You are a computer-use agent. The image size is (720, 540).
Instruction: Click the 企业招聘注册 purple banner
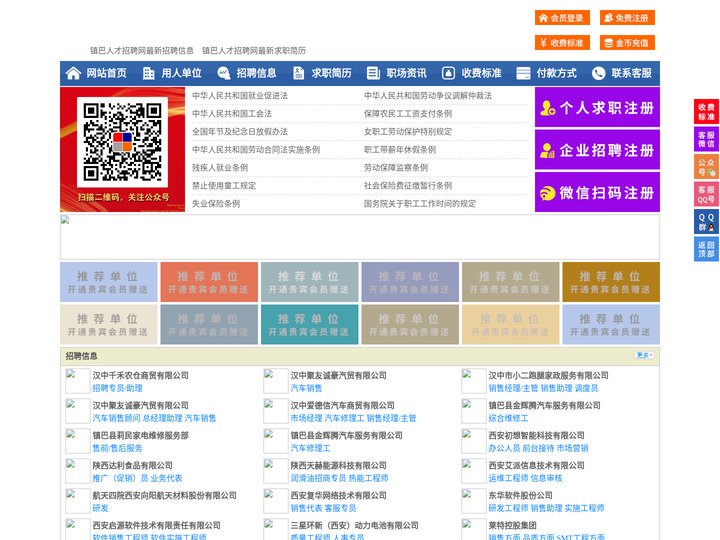[597, 150]
